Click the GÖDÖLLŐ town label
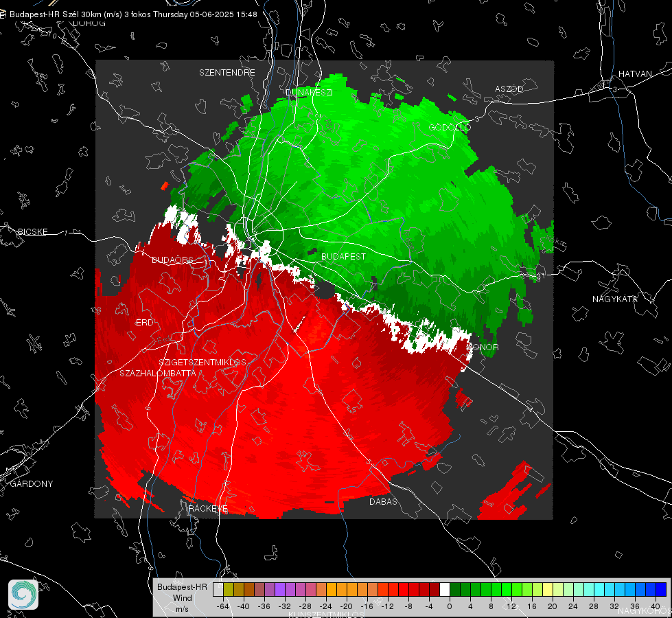672x618 pixels. point(450,127)
